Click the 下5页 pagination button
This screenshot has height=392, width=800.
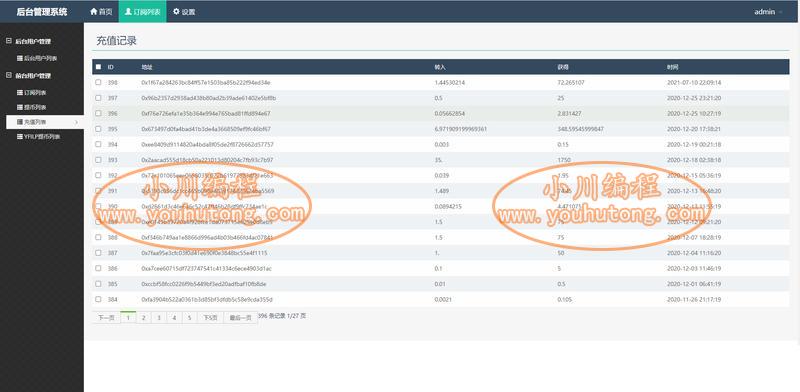(210, 317)
